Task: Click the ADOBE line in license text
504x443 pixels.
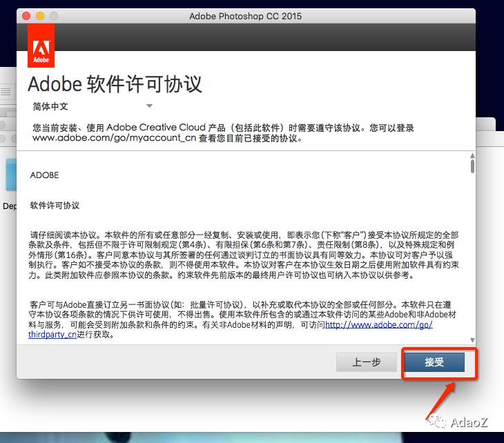Action: pos(45,175)
